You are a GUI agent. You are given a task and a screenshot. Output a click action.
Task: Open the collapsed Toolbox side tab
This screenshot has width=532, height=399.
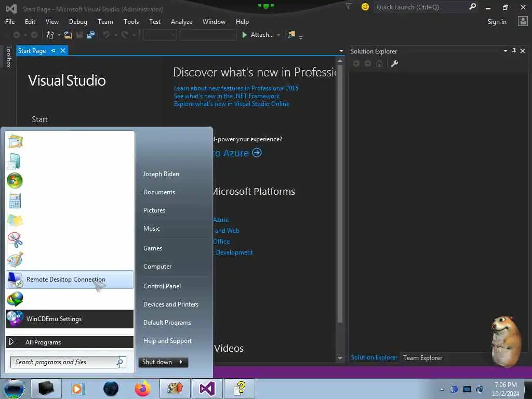pos(8,56)
